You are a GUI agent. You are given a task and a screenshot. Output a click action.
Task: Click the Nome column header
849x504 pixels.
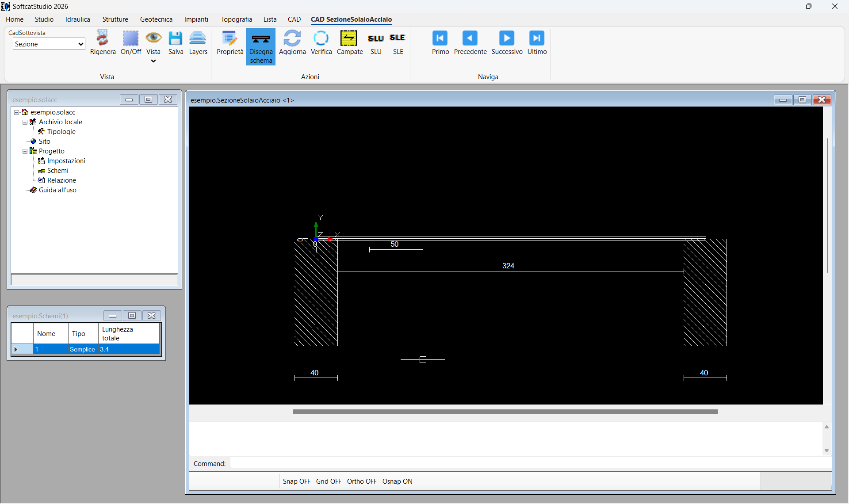[50, 334]
